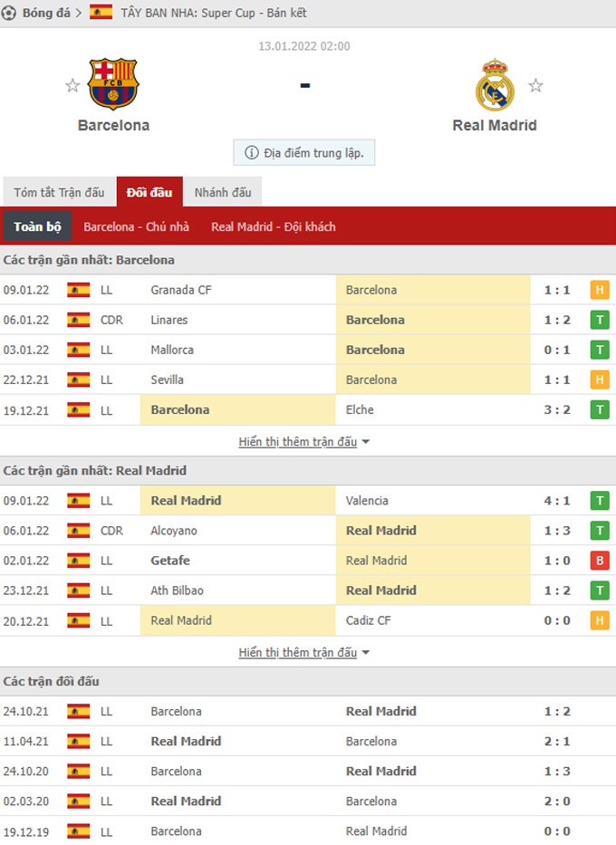
Task: Click the 0 : 0 score of the 19.12.19 match
Action: (557, 831)
